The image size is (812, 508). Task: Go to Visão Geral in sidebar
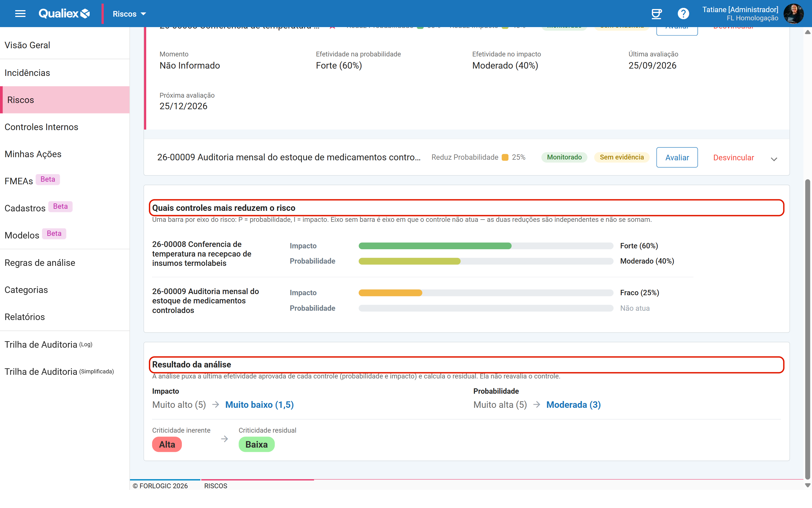[65, 45]
